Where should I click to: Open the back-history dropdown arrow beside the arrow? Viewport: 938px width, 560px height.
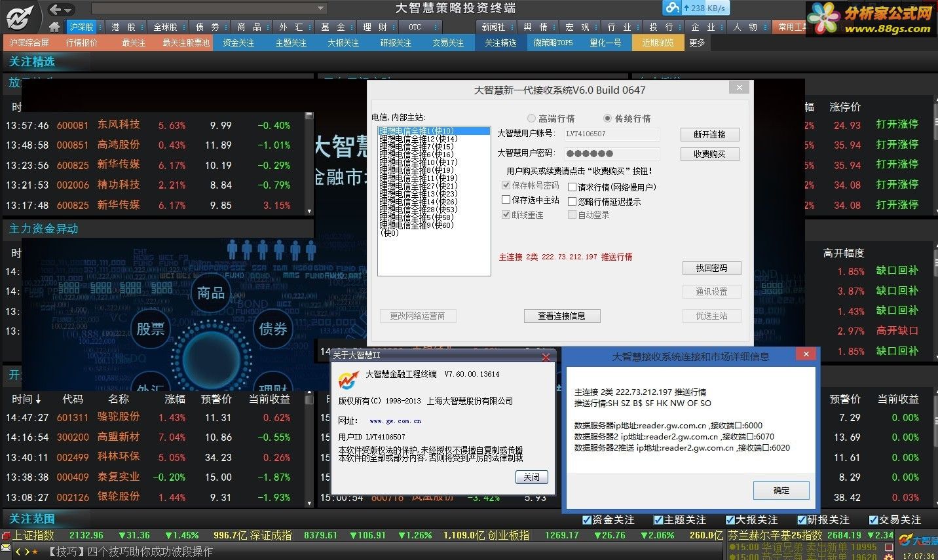click(x=68, y=10)
